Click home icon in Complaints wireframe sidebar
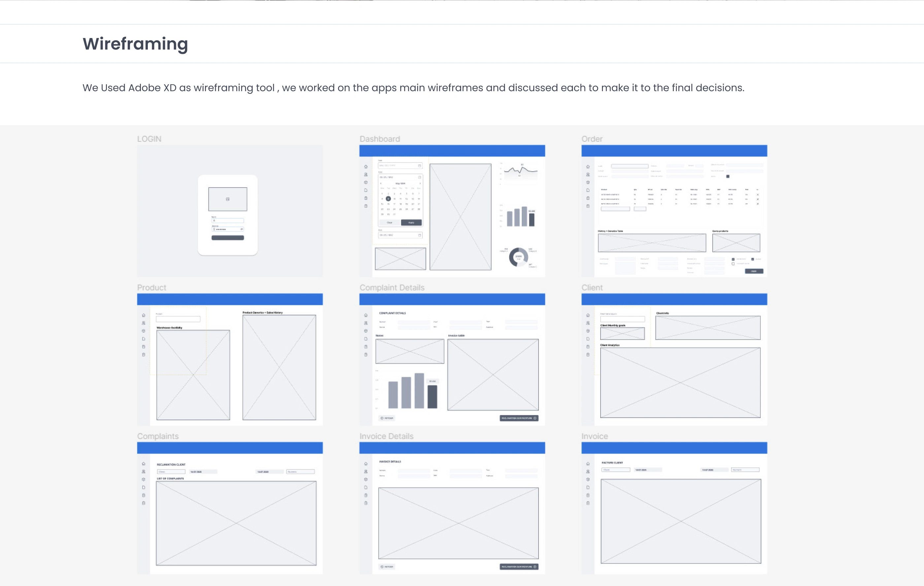The width and height of the screenshot is (924, 586). [x=144, y=464]
